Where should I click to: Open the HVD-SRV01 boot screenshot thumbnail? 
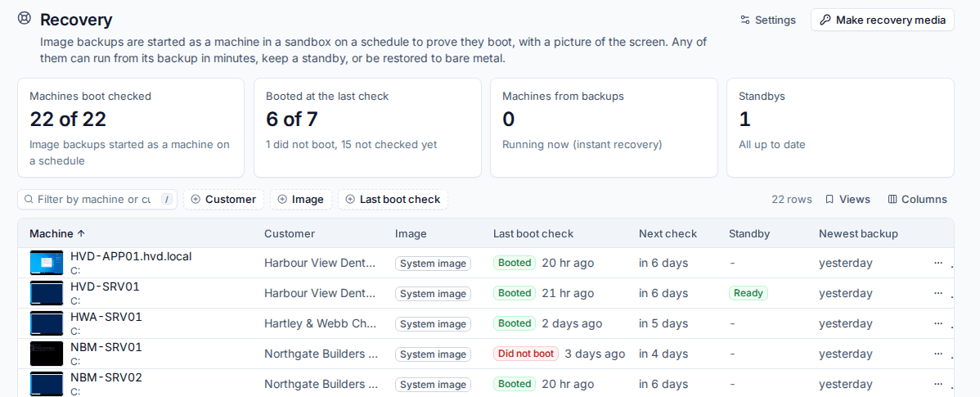tap(47, 293)
